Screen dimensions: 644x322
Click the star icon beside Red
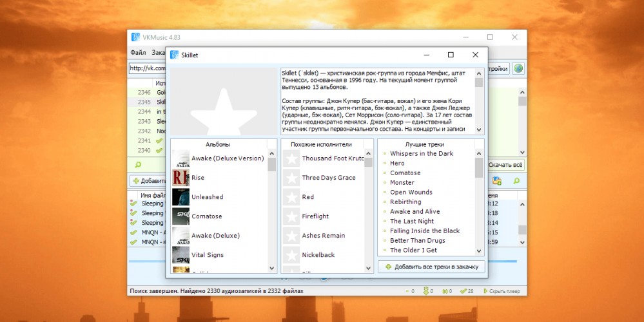(x=291, y=197)
